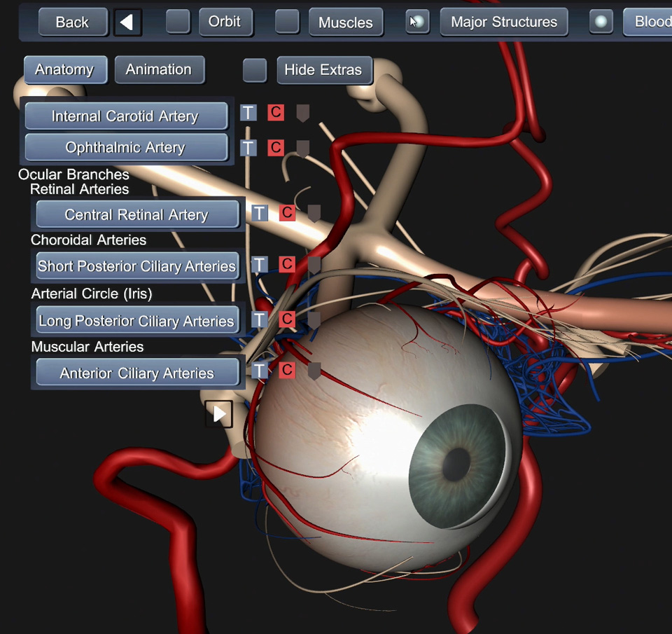Click red C icon for Short Posterior Ciliary Arteries

(287, 265)
